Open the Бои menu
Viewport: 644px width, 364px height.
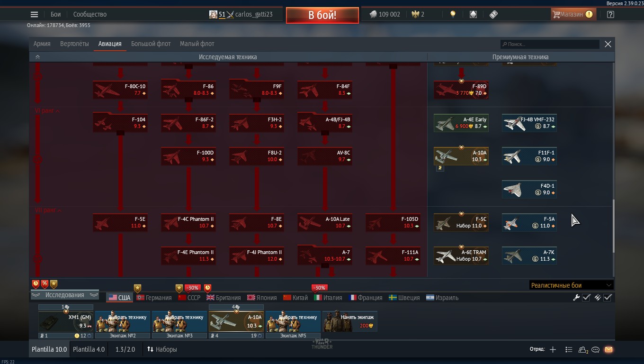pyautogui.click(x=55, y=14)
